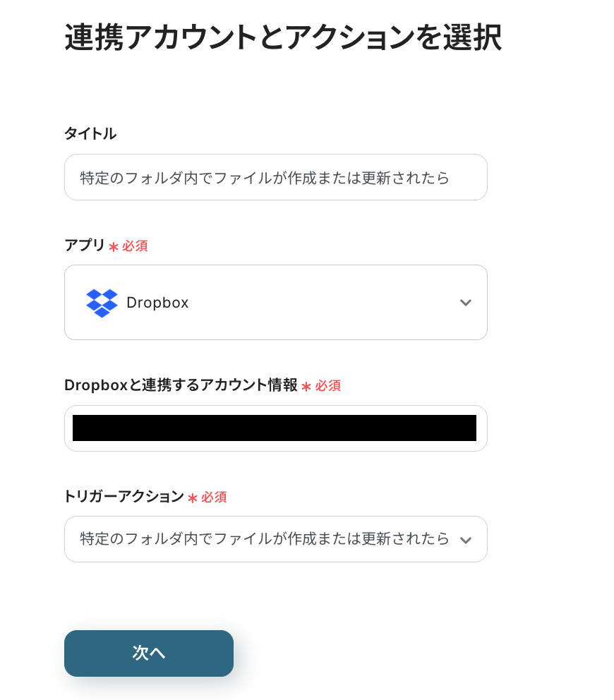614x700 pixels.
Task: Click the red asterisk beside アカウント情報
Action: pos(306,387)
